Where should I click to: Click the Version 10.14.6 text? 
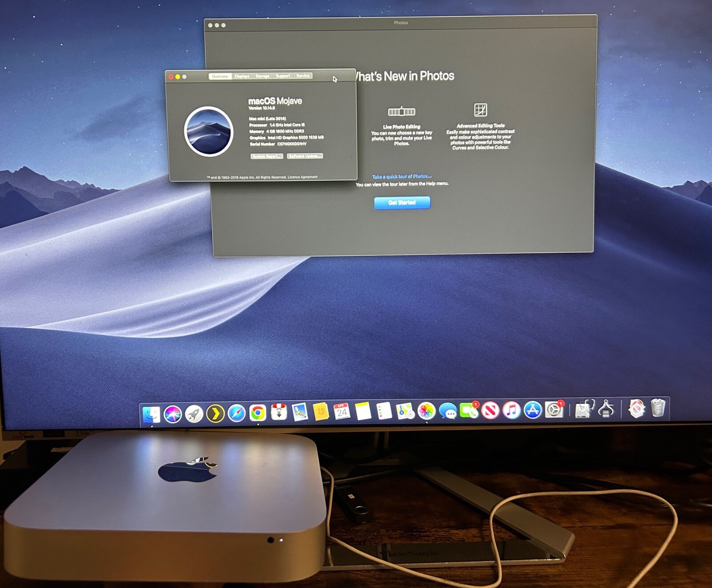coord(262,108)
